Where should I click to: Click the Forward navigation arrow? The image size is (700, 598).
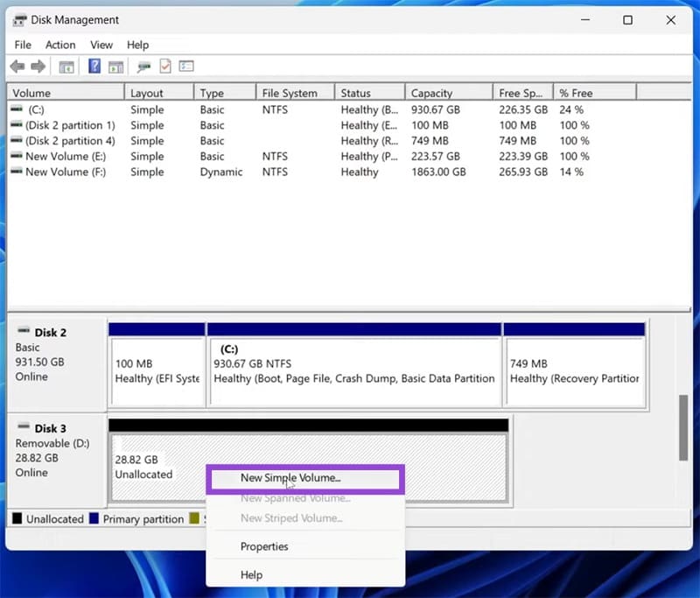tap(38, 66)
